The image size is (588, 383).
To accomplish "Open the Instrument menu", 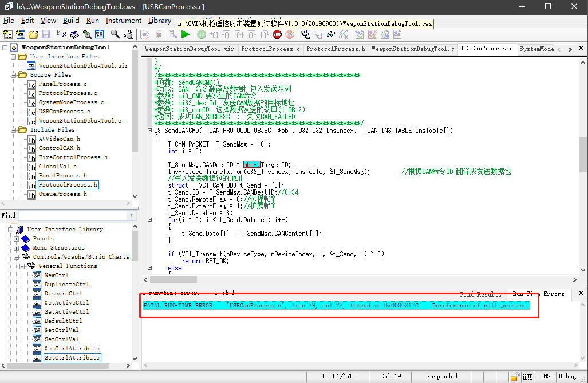I will 123,21.
